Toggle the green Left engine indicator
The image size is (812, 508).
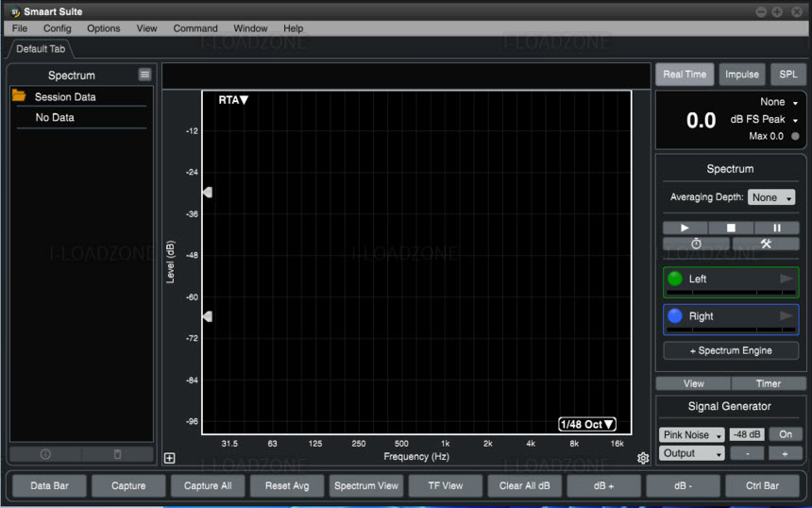[x=675, y=279]
